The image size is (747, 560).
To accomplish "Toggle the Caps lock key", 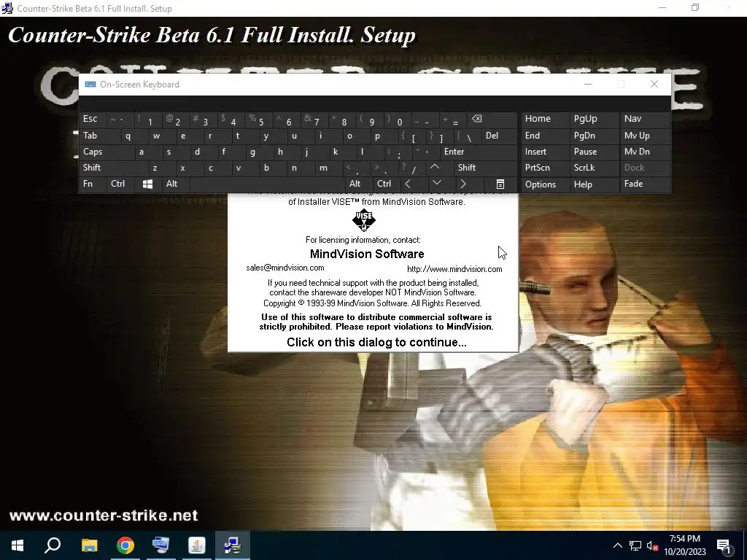I will point(107,152).
